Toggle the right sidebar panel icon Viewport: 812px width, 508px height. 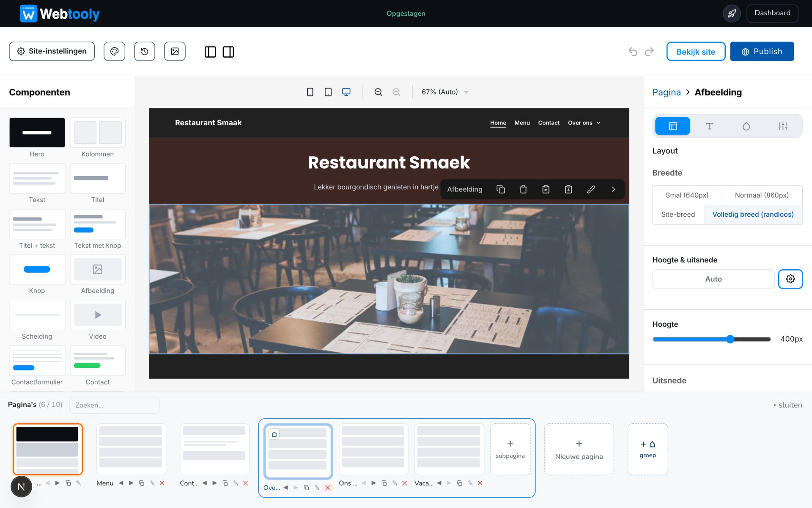coord(228,52)
